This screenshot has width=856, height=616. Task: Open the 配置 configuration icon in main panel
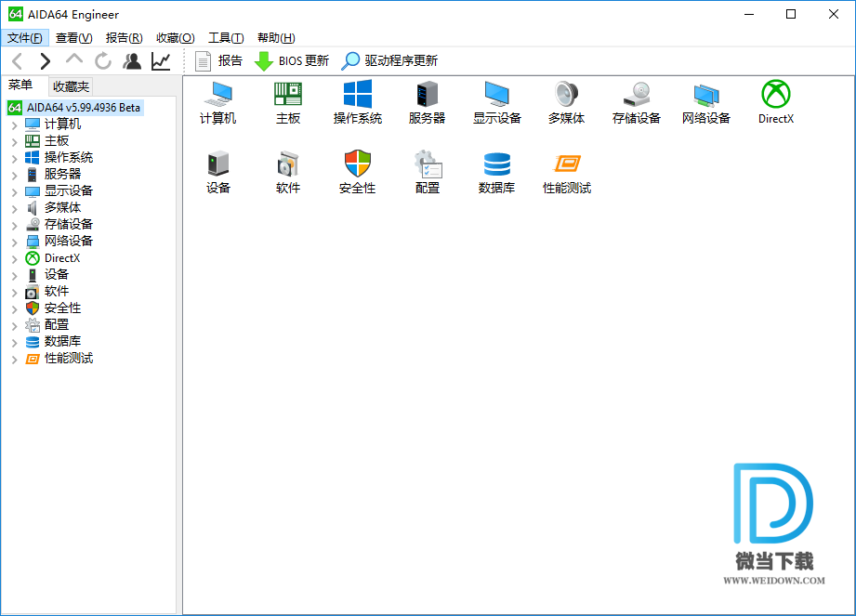coord(427,173)
